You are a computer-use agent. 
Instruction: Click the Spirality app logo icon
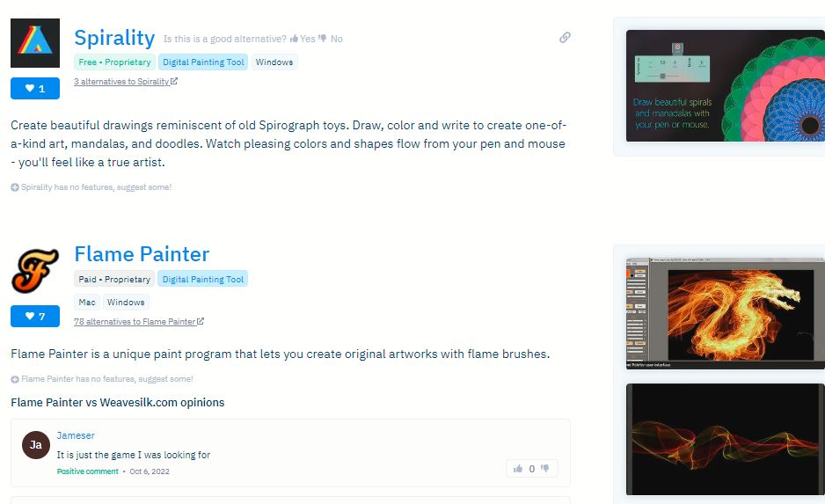click(35, 43)
